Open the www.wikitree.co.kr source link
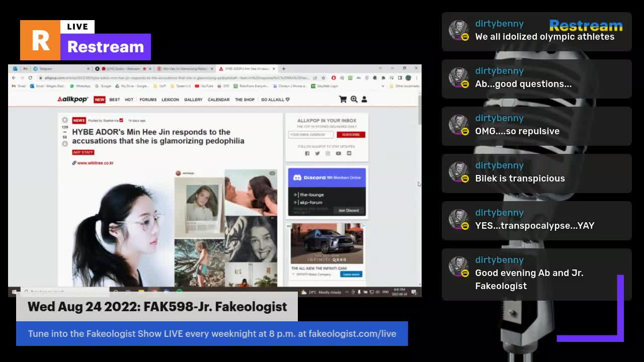 coord(95,163)
